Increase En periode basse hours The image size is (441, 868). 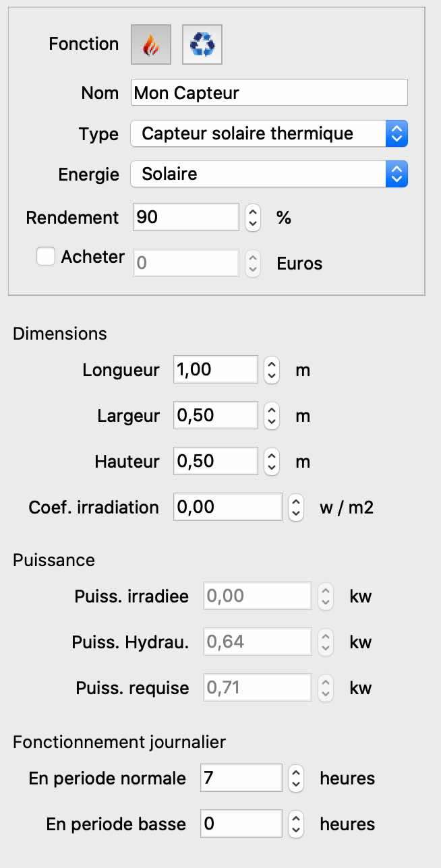(295, 818)
